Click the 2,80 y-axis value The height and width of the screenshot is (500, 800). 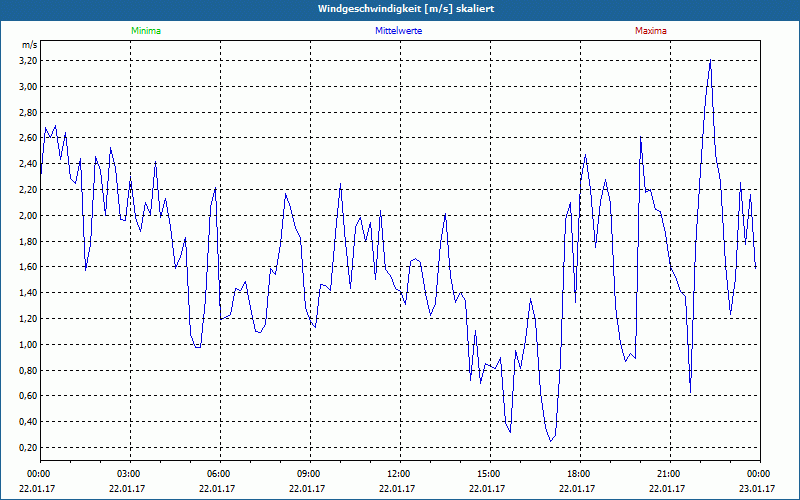(29, 112)
